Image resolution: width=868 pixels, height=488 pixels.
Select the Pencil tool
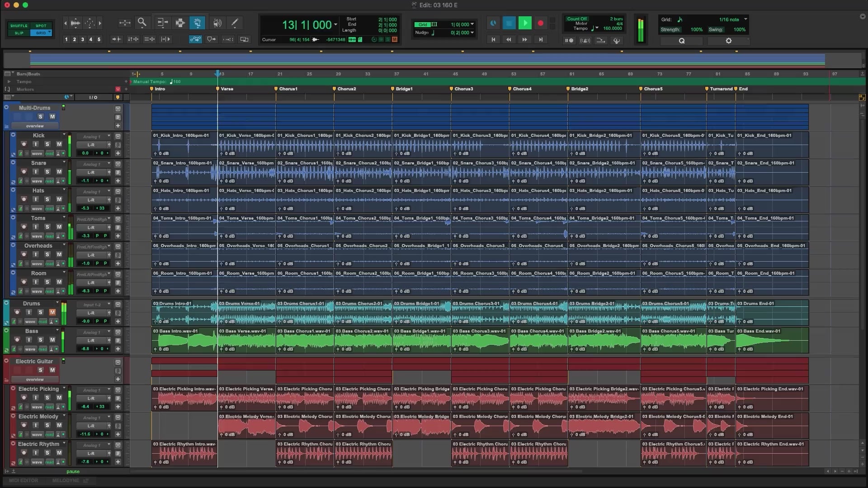[235, 23]
